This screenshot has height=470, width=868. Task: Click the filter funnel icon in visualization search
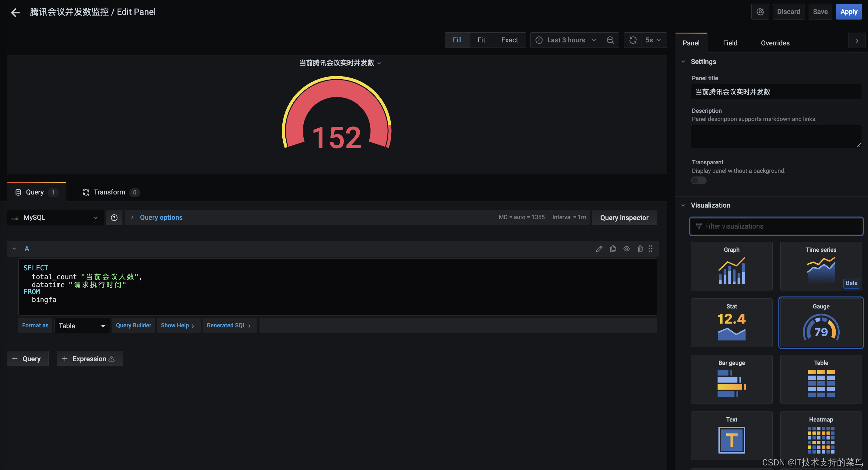698,226
